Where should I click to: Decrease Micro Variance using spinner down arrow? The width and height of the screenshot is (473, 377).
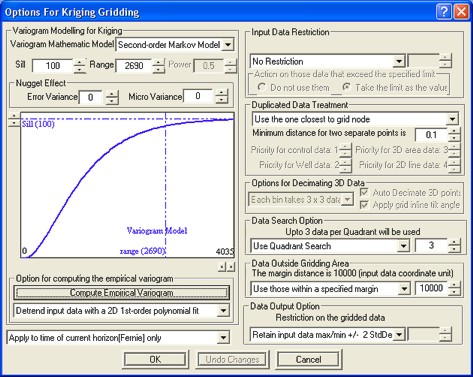click(221, 100)
